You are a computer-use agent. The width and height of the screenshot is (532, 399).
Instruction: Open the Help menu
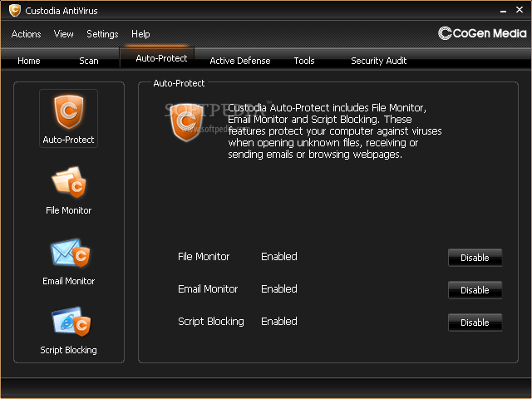[141, 34]
